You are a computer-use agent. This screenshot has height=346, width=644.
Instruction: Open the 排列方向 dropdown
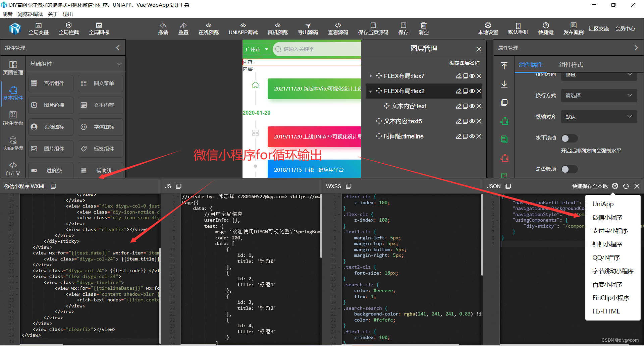(x=599, y=76)
